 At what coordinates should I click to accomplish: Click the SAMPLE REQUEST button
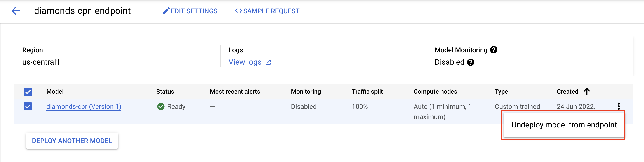[271, 11]
